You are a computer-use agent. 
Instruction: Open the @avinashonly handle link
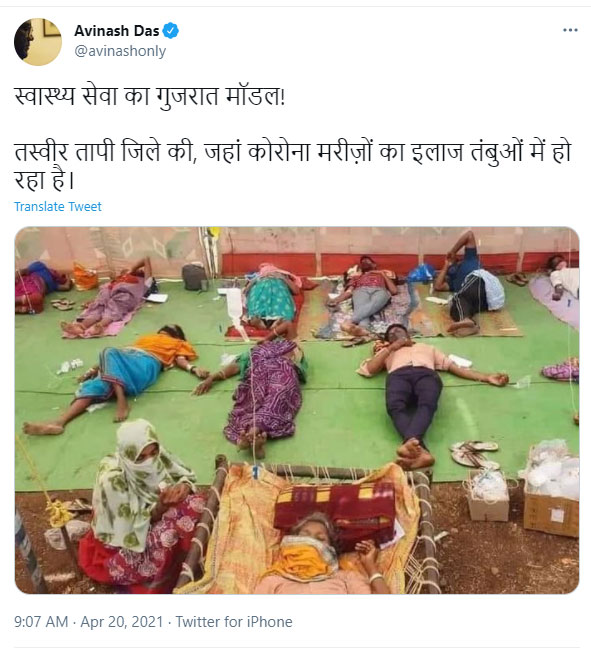(x=120, y=51)
